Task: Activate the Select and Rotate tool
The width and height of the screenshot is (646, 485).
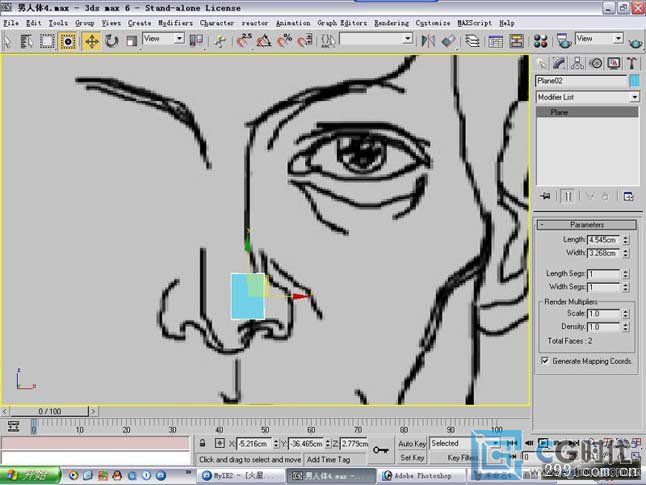Action: coord(111,41)
